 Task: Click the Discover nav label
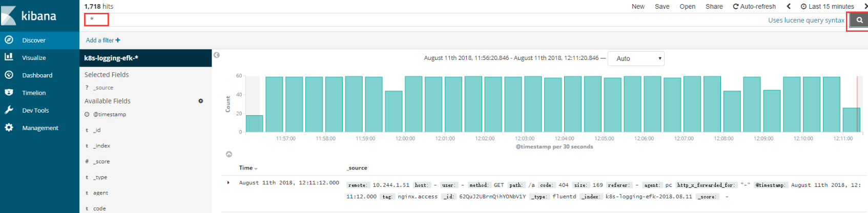coord(34,40)
